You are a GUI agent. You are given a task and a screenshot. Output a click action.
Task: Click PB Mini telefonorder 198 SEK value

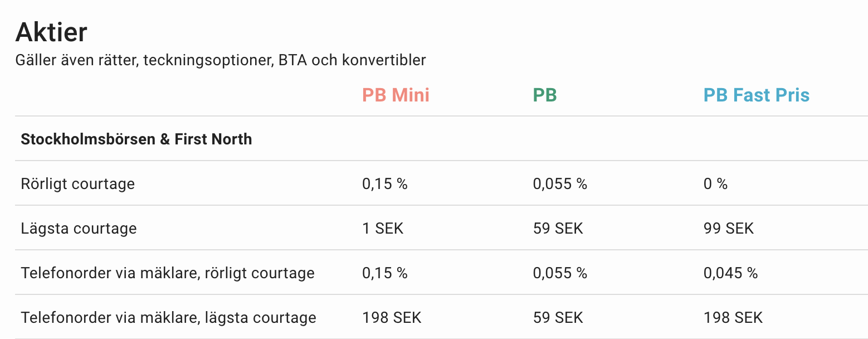(392, 318)
